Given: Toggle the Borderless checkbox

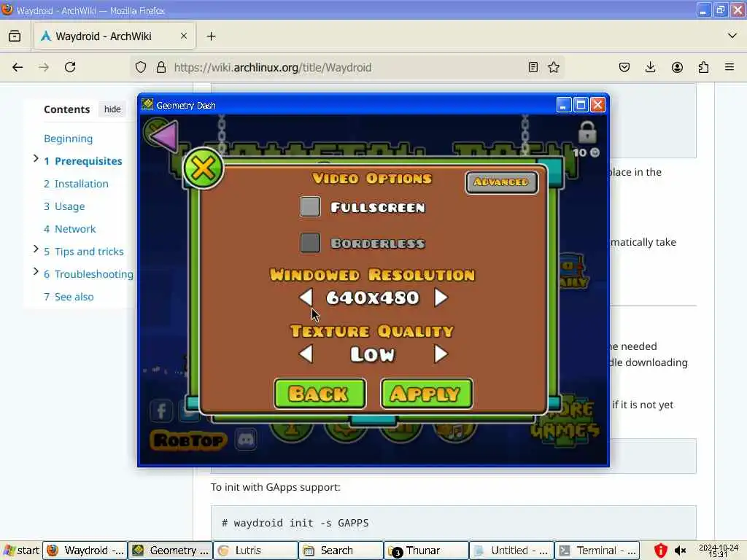Looking at the screenshot, I should pos(310,243).
